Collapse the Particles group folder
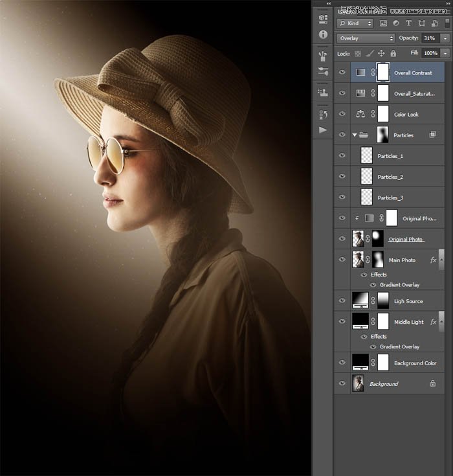Image resolution: width=453 pixels, height=476 pixels. (355, 135)
